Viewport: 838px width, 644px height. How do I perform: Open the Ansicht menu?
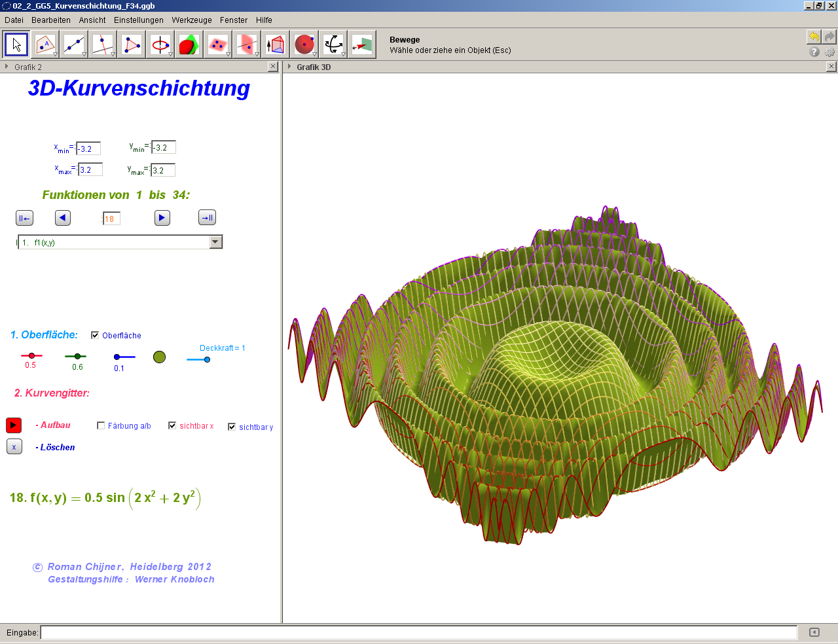click(x=92, y=20)
